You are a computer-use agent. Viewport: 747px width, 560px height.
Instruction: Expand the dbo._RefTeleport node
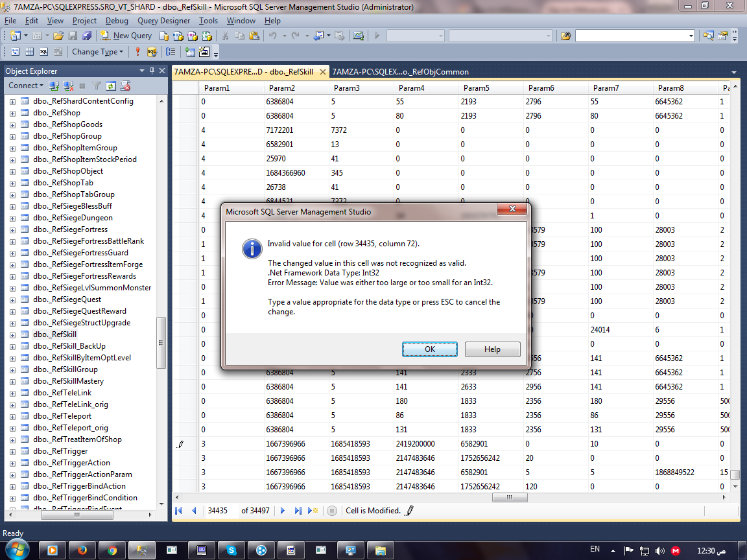[x=12, y=417]
